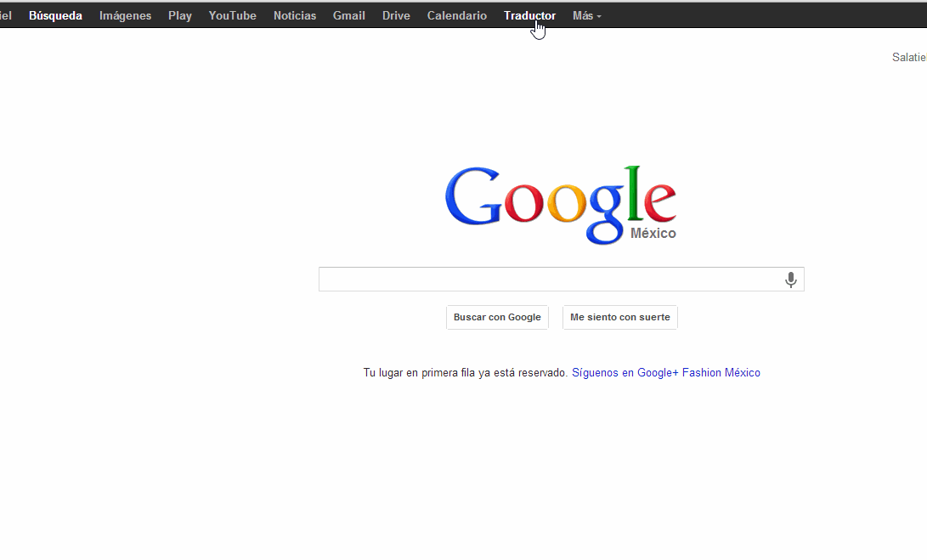Go to Imágenes in top bar
This screenshot has width=927, height=560.
pos(126,16)
